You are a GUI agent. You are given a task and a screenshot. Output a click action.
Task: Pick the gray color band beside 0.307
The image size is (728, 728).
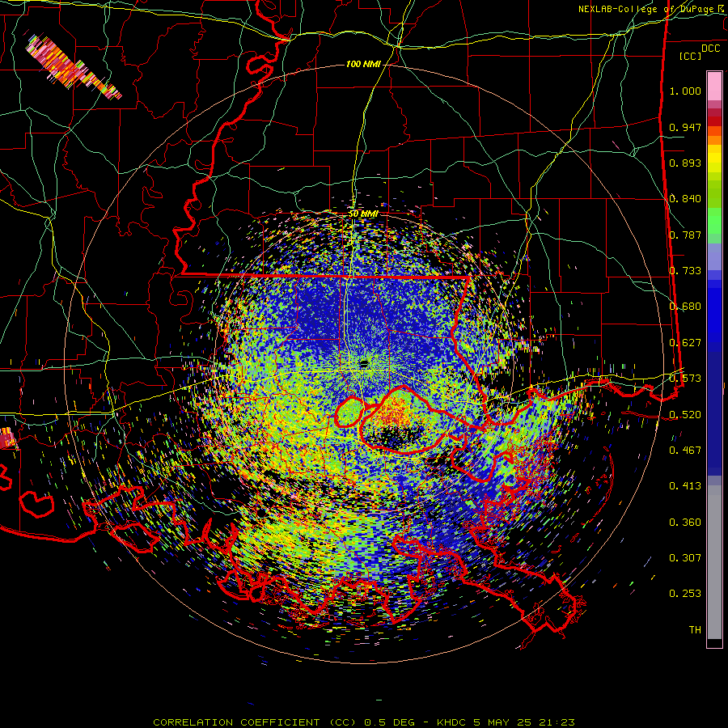pyautogui.click(x=714, y=562)
